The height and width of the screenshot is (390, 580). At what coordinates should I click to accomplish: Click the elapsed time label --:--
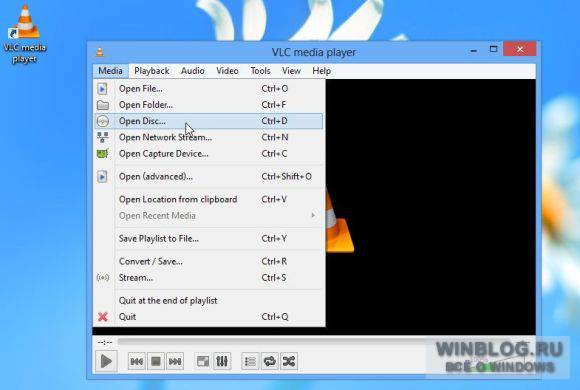(105, 343)
